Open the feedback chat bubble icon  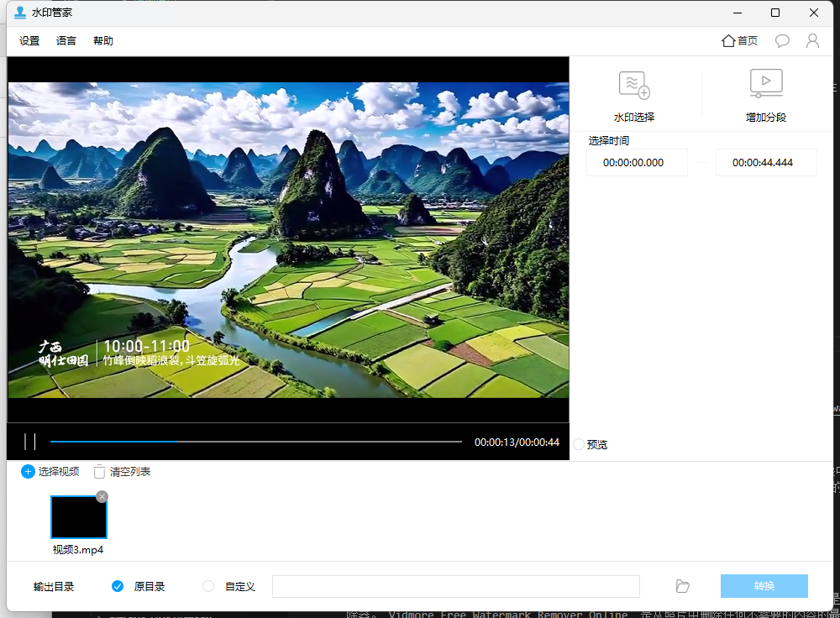pyautogui.click(x=782, y=40)
